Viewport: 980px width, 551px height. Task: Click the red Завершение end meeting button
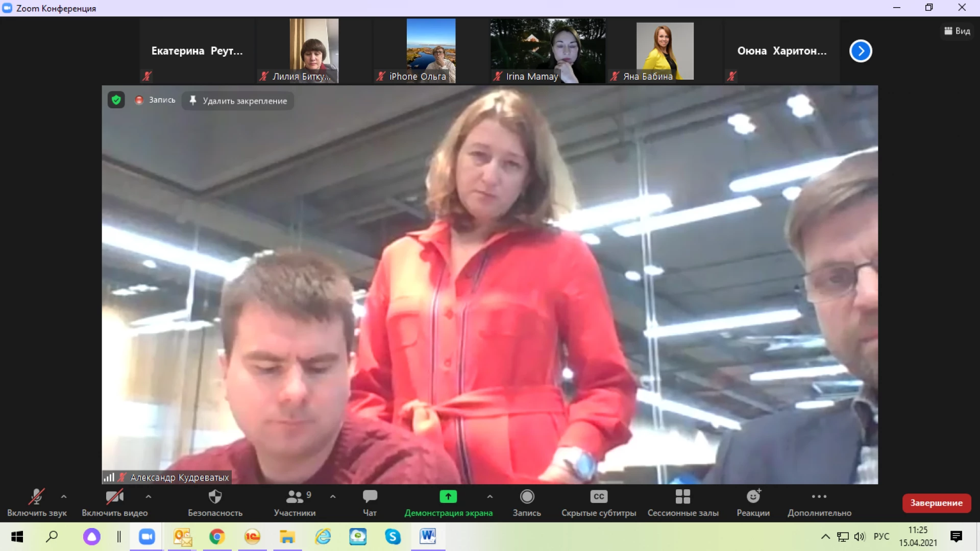[936, 503]
